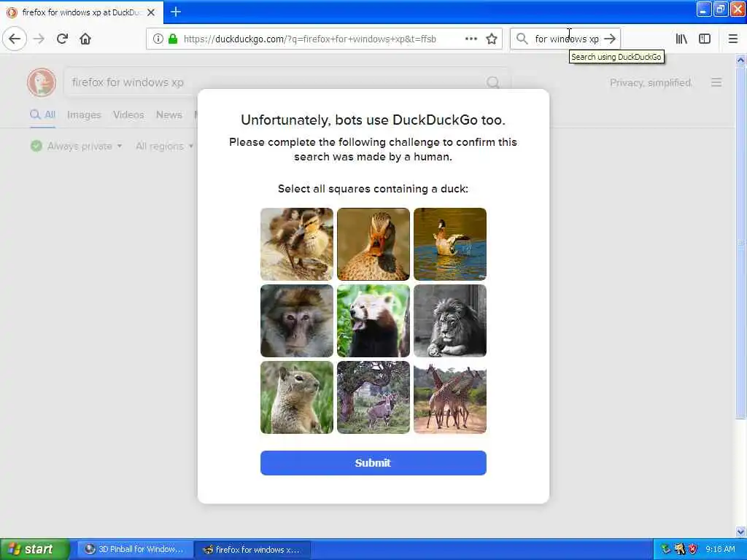Click the blue Submit button

coord(373,463)
